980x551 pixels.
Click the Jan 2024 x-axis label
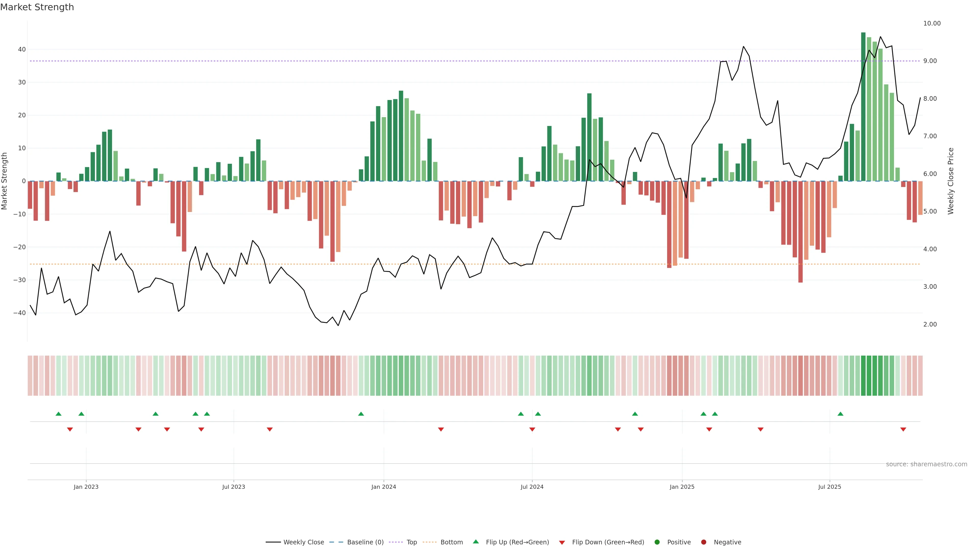tap(384, 487)
